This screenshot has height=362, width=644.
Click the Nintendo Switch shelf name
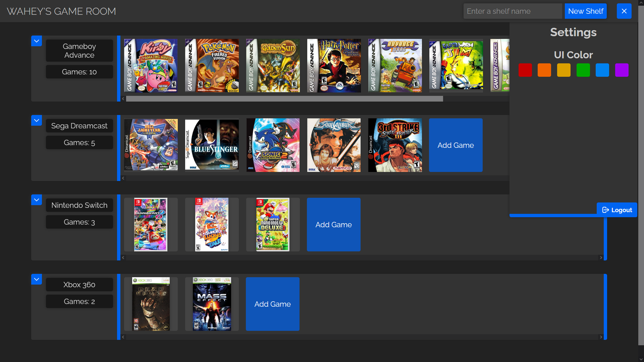[x=79, y=205]
